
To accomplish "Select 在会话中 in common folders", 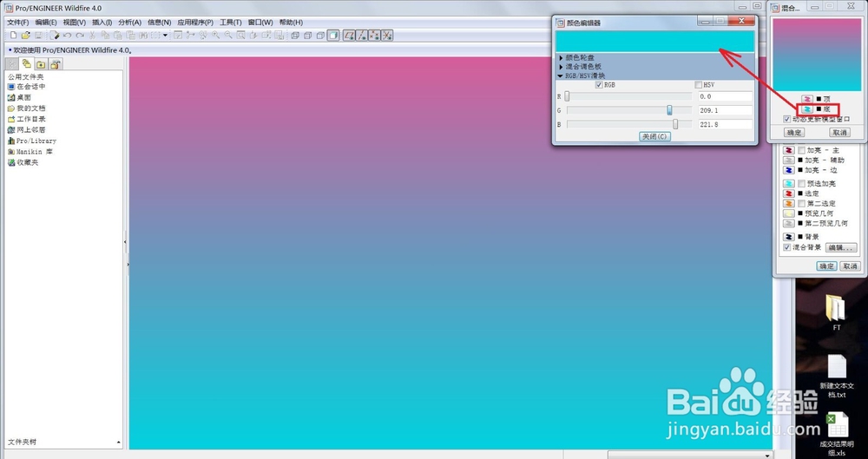I will [x=27, y=87].
